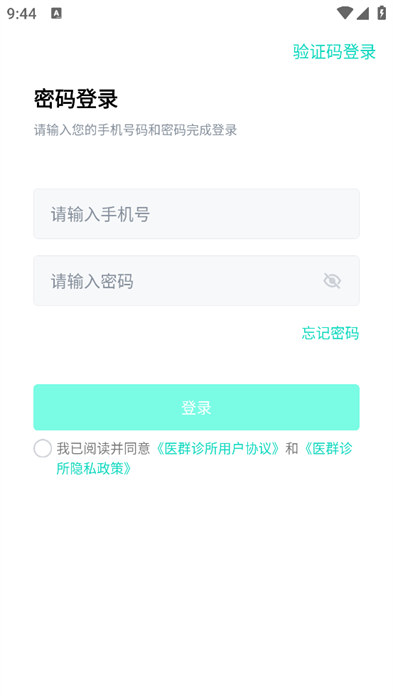Viewport: 393px width, 700px height.
Task: Tap the 忘记密码 link
Action: click(x=330, y=333)
